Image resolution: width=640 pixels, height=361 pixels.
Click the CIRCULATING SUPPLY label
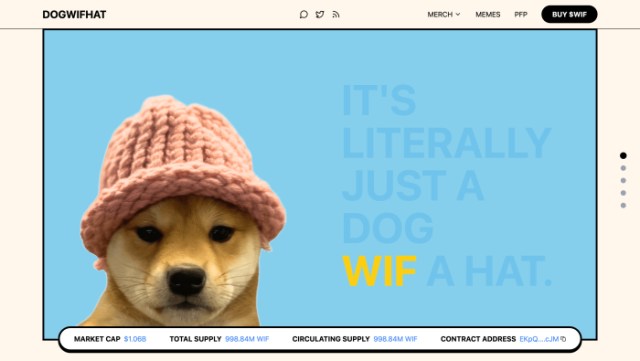click(331, 339)
